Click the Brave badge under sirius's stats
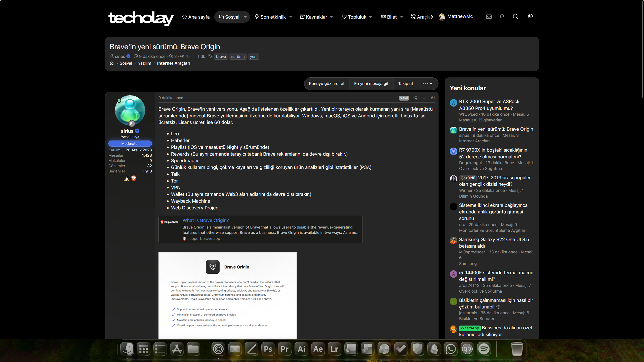The height and width of the screenshot is (362, 644). (x=134, y=178)
